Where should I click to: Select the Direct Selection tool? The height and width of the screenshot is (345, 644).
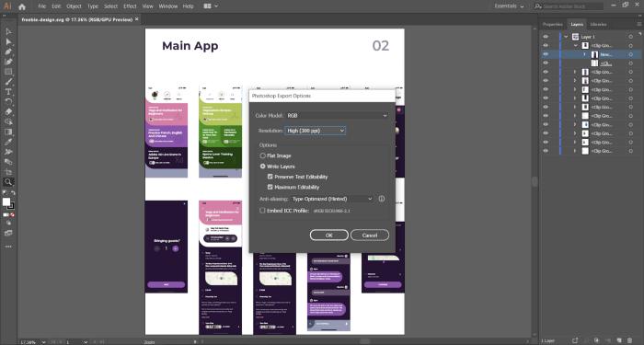click(8, 41)
